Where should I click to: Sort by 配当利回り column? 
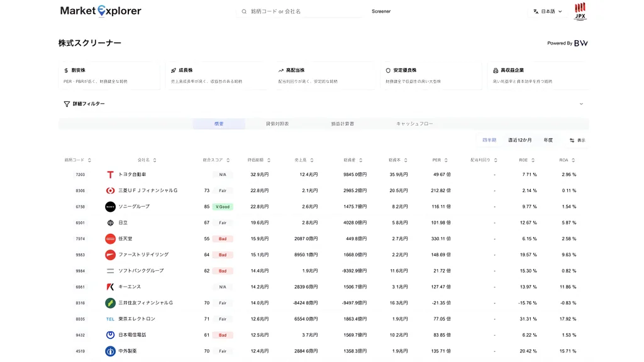[484, 160]
